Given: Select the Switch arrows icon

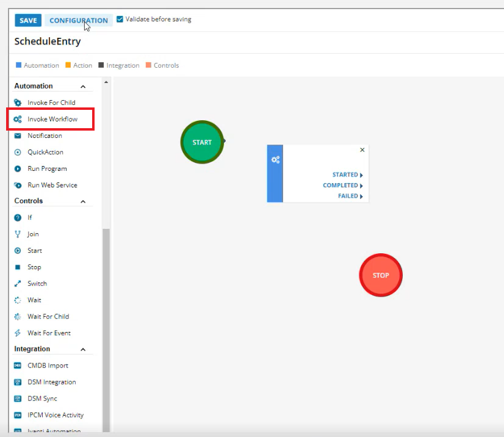Looking at the screenshot, I should 18,284.
